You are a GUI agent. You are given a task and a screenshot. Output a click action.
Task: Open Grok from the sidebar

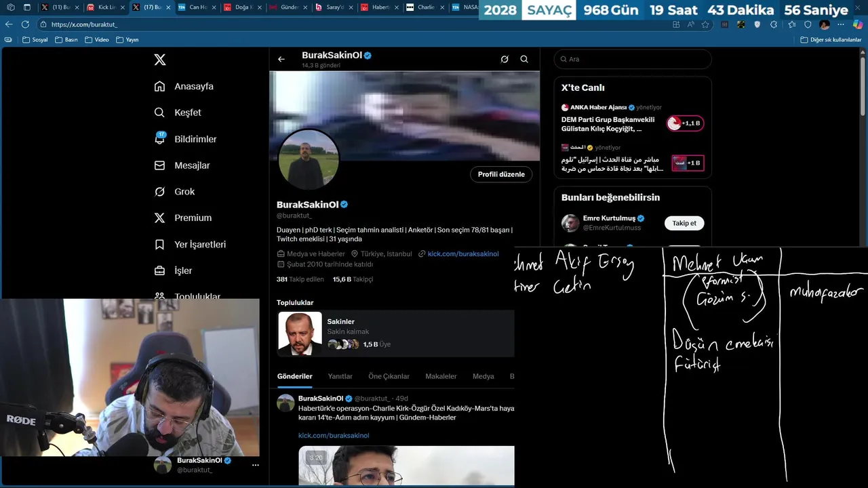(x=174, y=192)
